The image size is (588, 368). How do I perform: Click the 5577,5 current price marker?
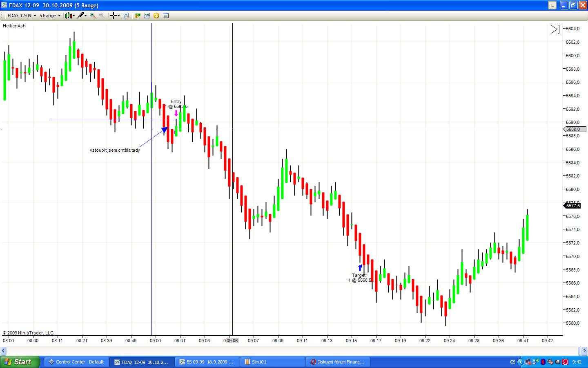(573, 206)
